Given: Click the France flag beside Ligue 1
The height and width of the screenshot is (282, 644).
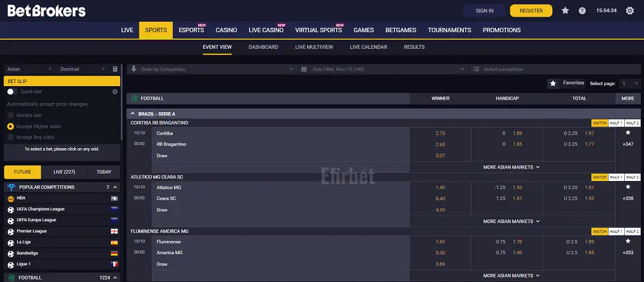Looking at the screenshot, I should (114, 264).
